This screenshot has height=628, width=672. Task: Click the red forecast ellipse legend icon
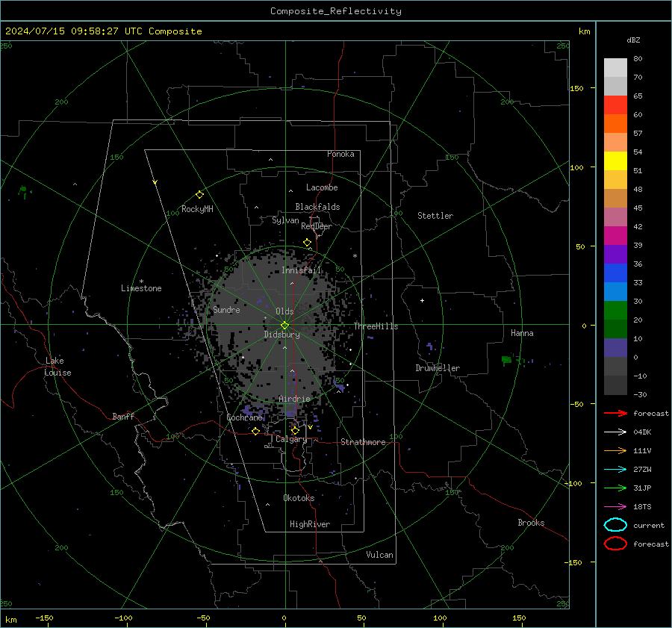click(615, 544)
